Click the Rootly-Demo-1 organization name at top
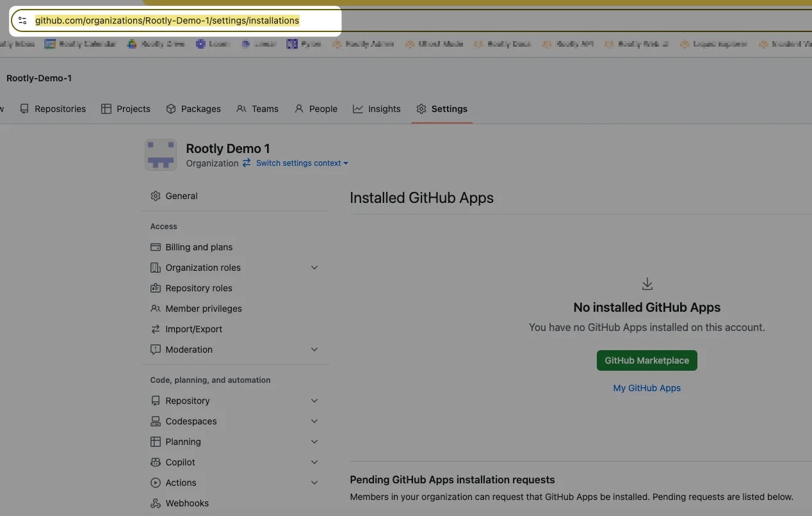 pyautogui.click(x=39, y=78)
